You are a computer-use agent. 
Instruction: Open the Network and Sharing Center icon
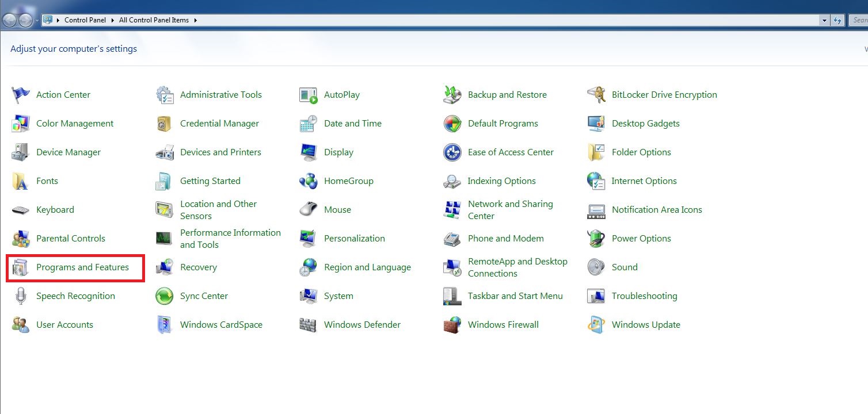tap(452, 210)
